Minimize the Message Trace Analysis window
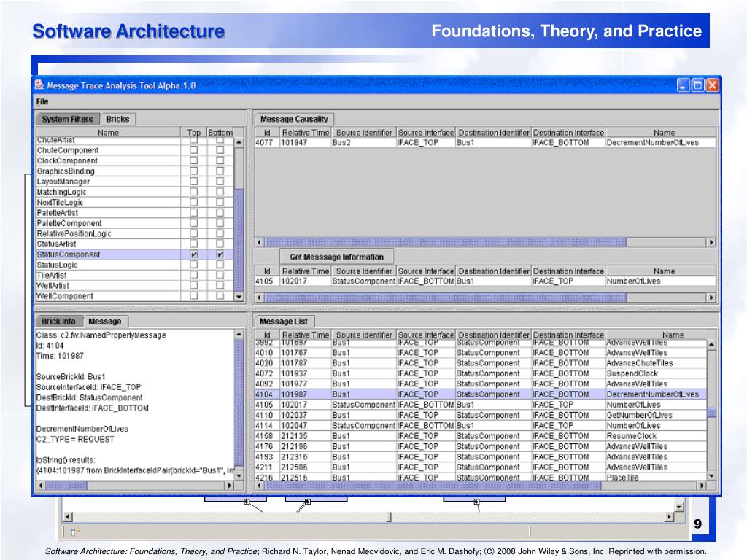747x560 pixels. pyautogui.click(x=683, y=85)
